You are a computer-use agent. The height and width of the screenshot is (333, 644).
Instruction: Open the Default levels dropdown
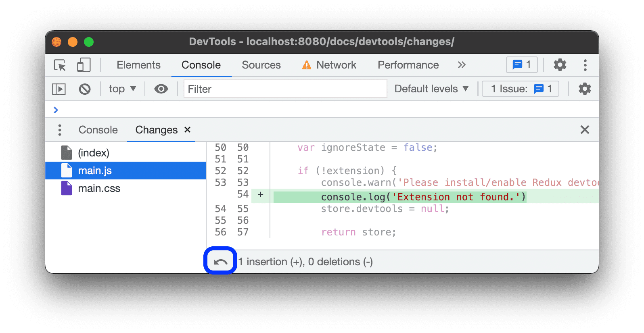[x=431, y=89]
